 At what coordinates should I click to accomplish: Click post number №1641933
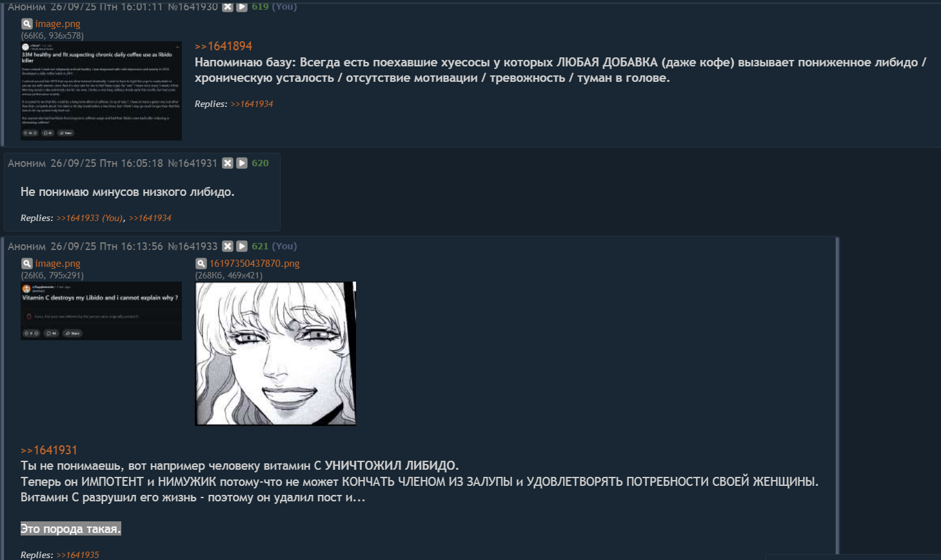[x=193, y=246]
